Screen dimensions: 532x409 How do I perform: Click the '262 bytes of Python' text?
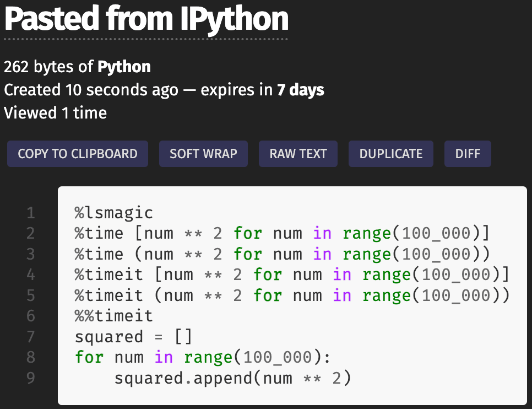[x=77, y=67]
